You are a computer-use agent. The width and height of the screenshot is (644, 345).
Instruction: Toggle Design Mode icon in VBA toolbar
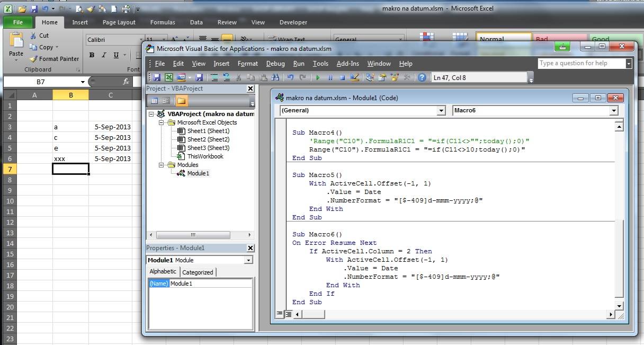355,77
